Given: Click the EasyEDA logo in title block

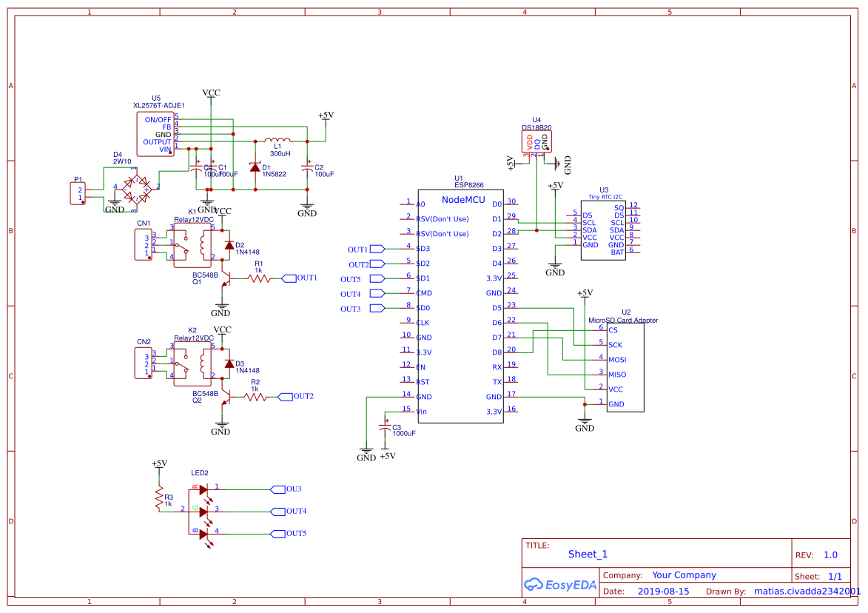Looking at the screenshot, I should 560,585.
